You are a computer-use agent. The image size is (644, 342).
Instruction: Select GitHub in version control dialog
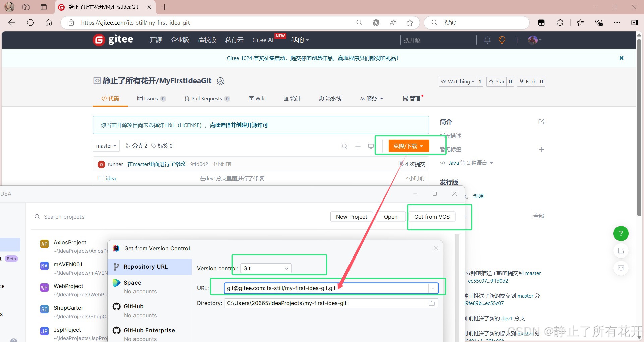[150, 310]
